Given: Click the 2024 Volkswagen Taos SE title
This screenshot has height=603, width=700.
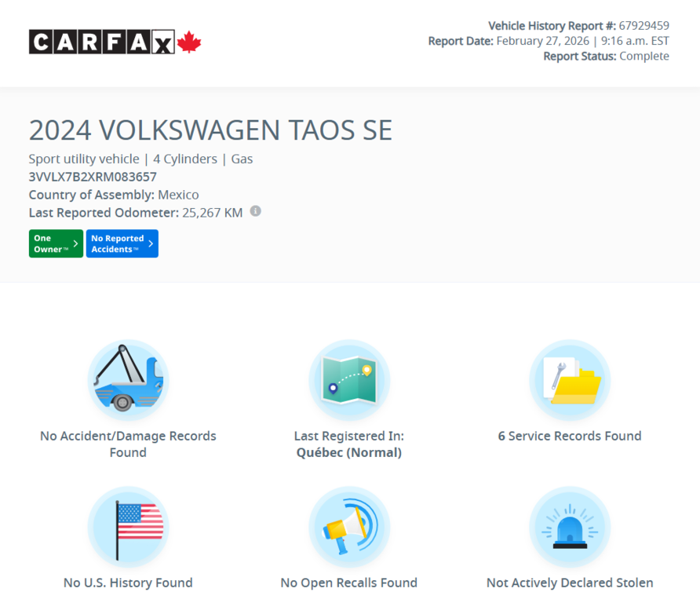Looking at the screenshot, I should [x=210, y=130].
